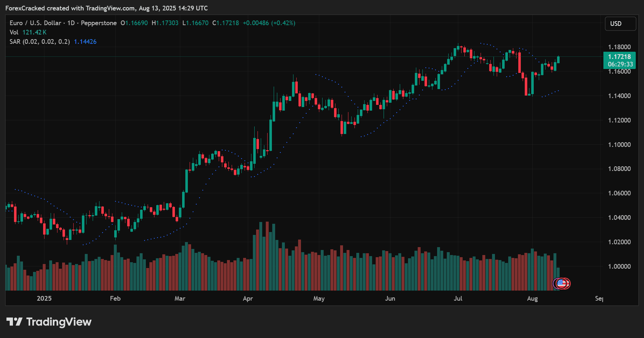The height and width of the screenshot is (338, 644).
Task: Toggle the Vol indicator legend
Action: click(x=14, y=32)
